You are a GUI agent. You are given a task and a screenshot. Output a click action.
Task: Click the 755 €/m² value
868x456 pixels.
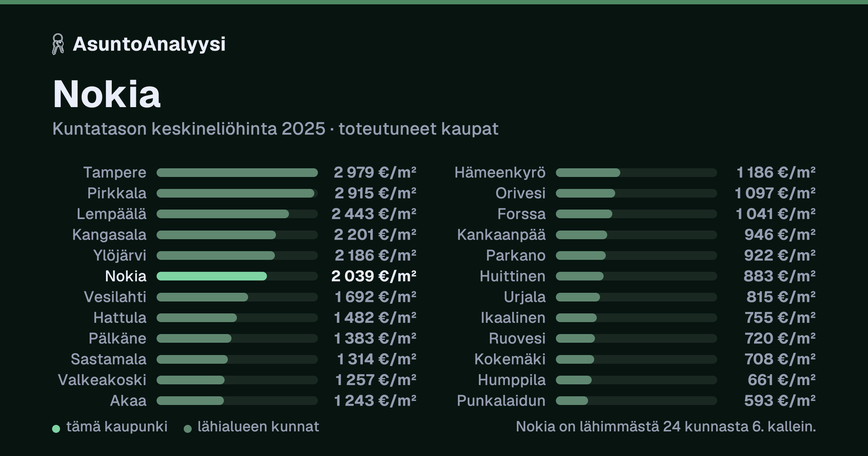[x=780, y=318]
